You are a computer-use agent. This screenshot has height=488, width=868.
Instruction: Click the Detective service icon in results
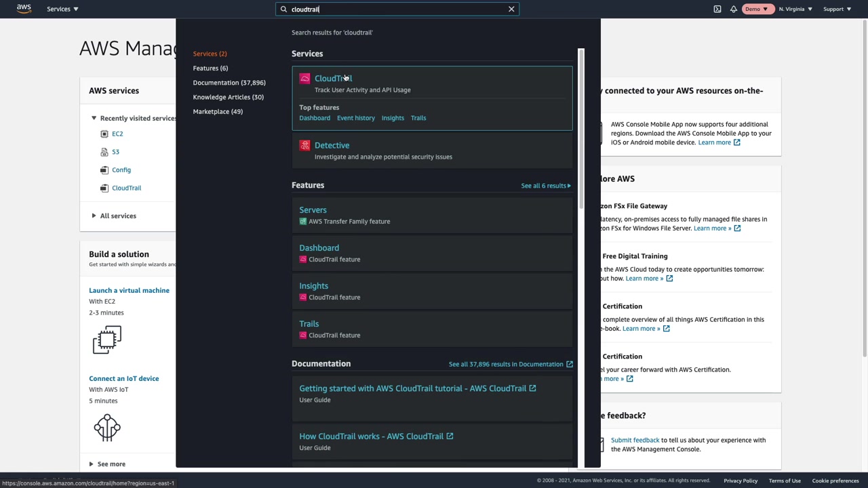[x=304, y=145]
